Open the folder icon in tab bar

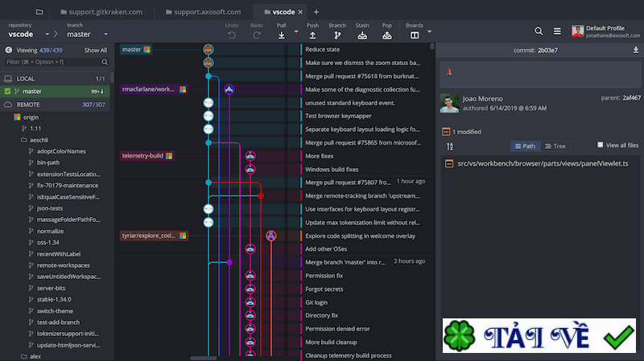pos(40,12)
